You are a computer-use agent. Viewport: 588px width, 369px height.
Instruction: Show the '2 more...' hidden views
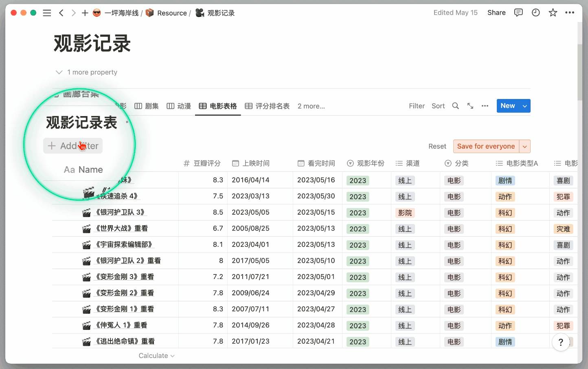[311, 106]
